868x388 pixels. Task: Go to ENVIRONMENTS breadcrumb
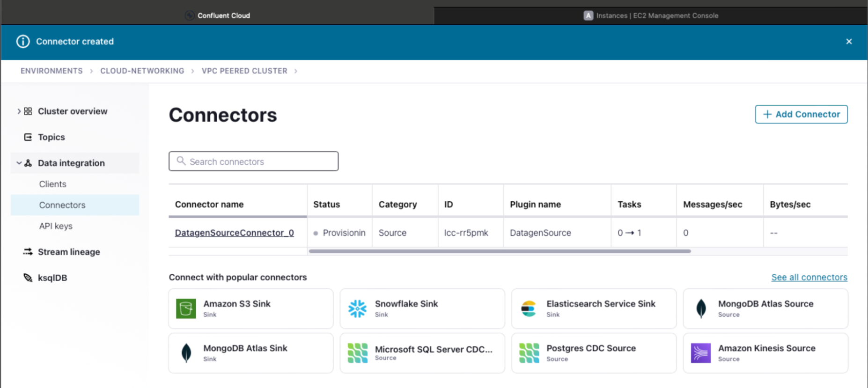click(51, 71)
